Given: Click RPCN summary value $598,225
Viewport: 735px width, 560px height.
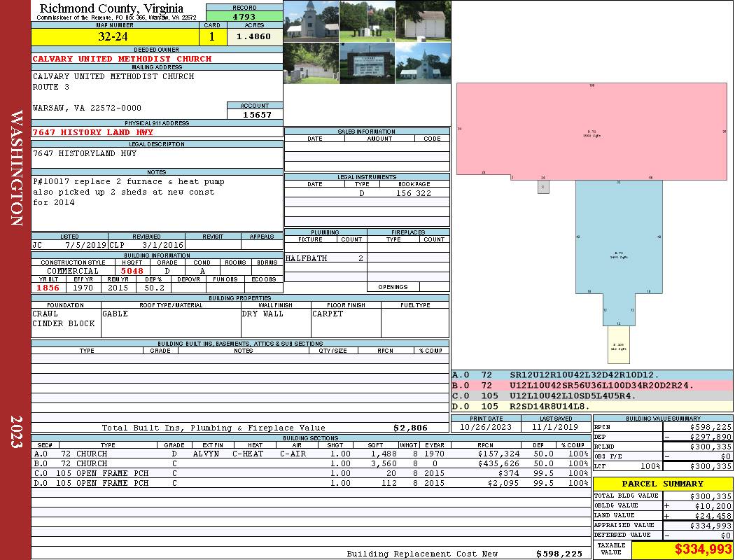Looking at the screenshot, I should [x=710, y=428].
